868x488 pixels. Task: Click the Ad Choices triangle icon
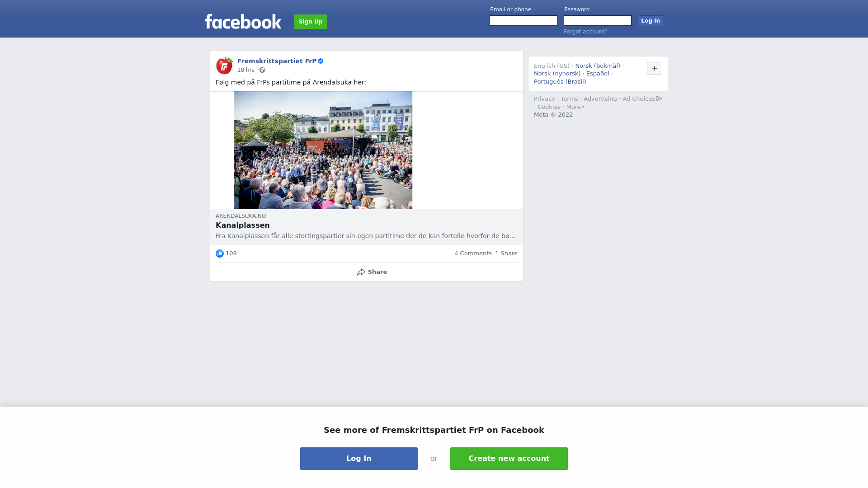(659, 99)
